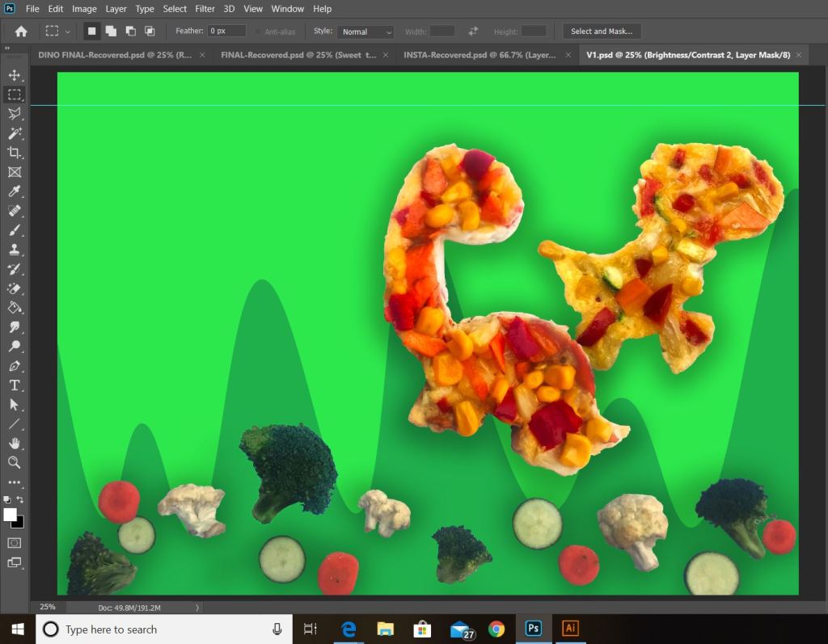Select the Hand tool
Image resolution: width=828 pixels, height=644 pixels.
point(14,443)
